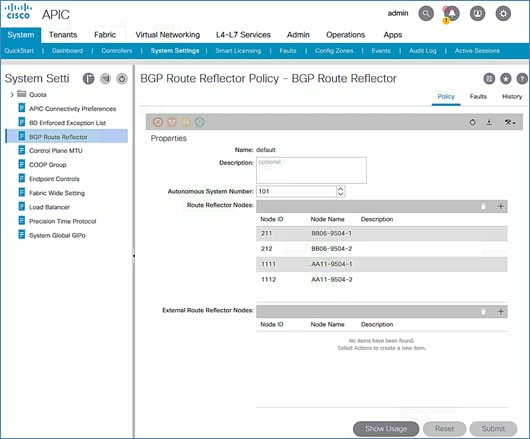Screen dimensions: 530x439
Task: Click trash icon for External Route Reflector Nodes
Action: point(483,311)
